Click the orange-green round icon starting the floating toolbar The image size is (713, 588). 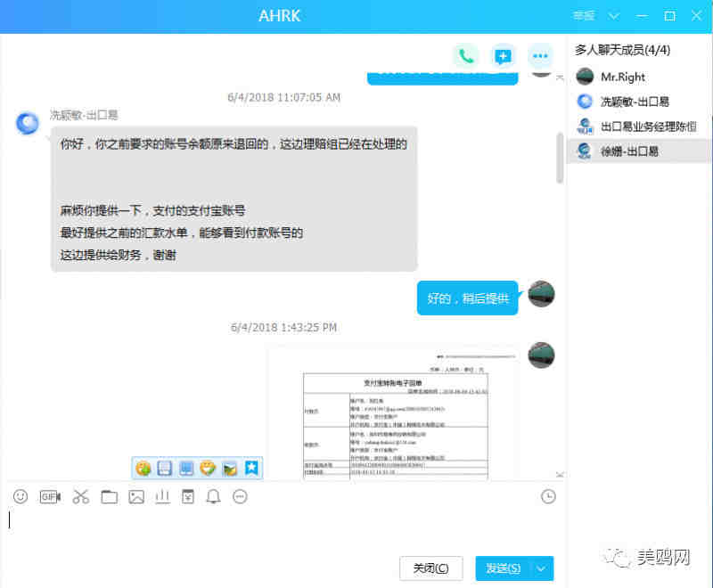pyautogui.click(x=143, y=468)
